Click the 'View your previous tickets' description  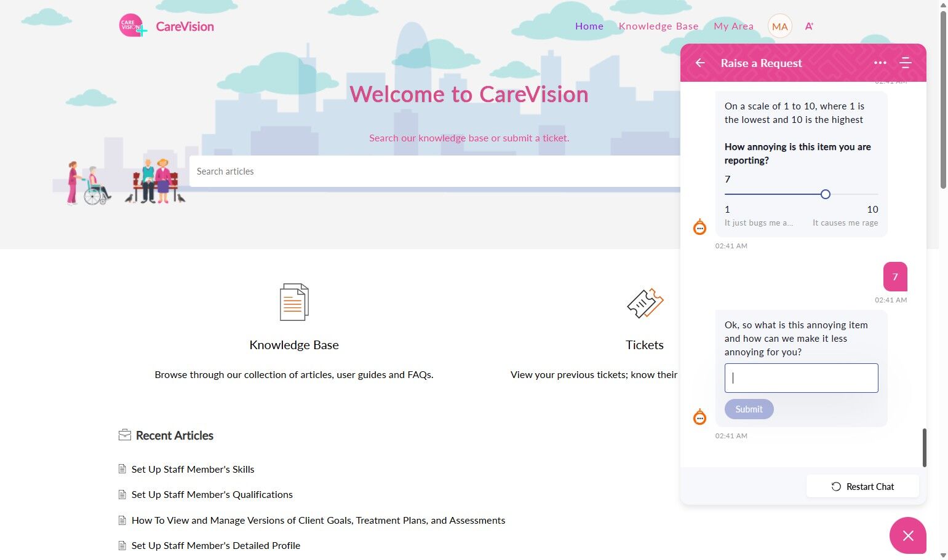[594, 374]
